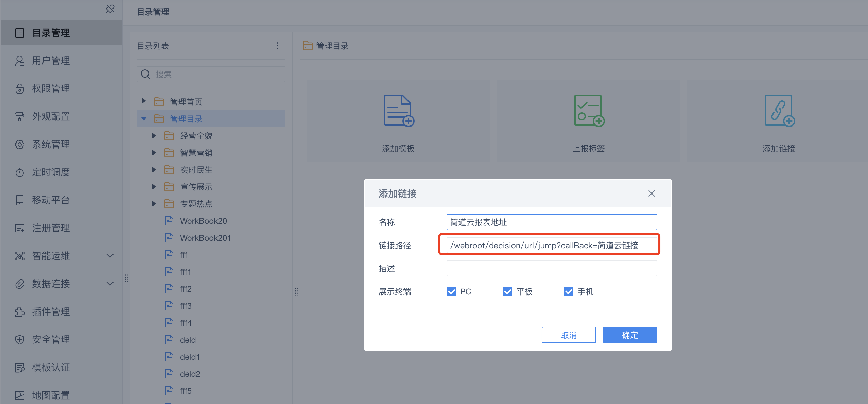Click the search magnifier icon

tap(145, 74)
